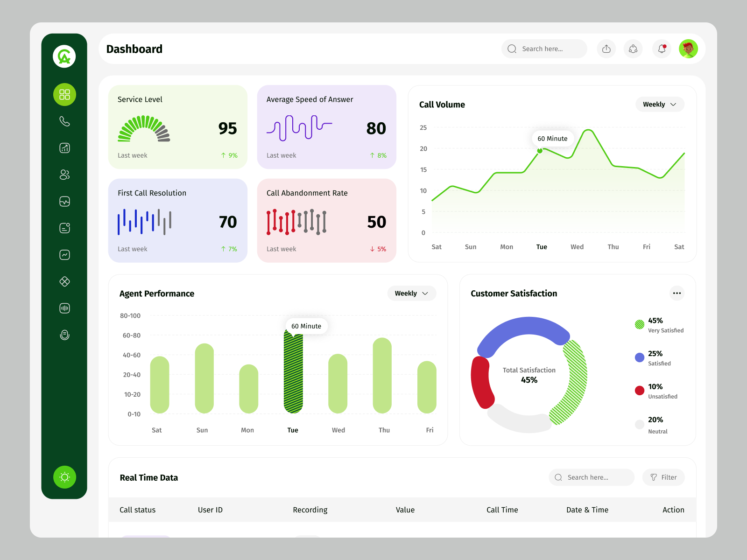747x560 pixels.
Task: Select the Call status column header
Action: pos(137,510)
